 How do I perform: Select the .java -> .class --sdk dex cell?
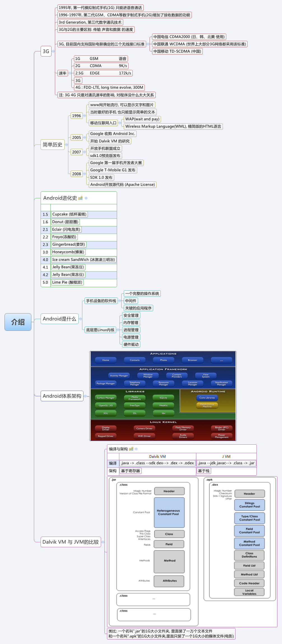157,463
